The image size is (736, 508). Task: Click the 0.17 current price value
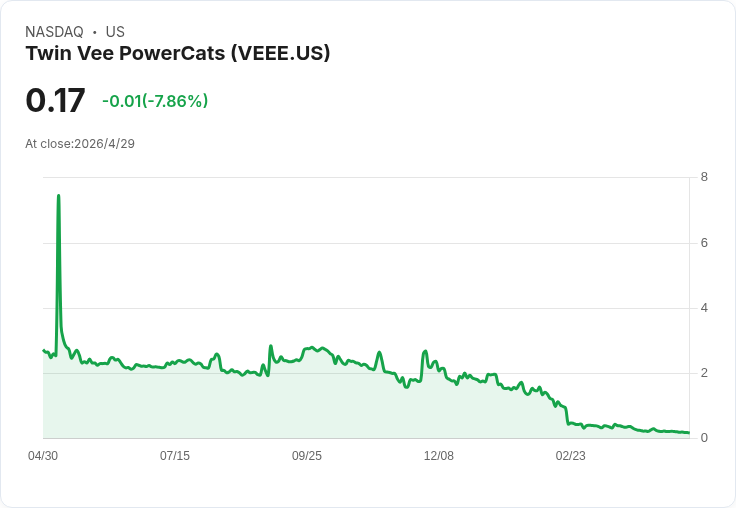point(55,100)
